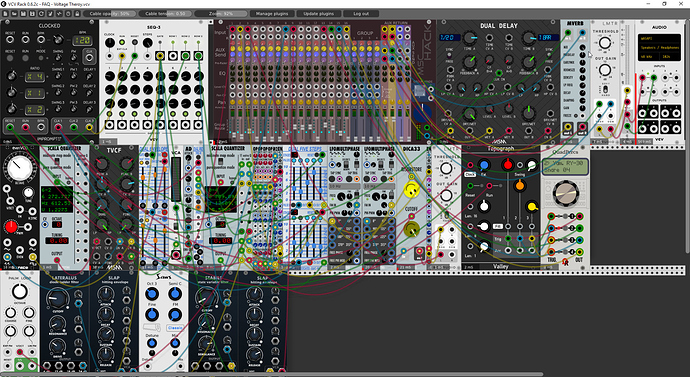Log out of VCV account

[361, 14]
